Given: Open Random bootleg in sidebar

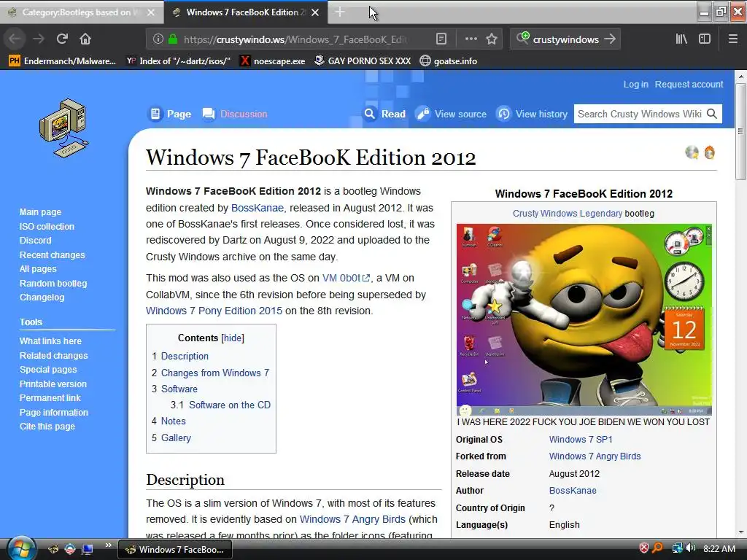Looking at the screenshot, I should click(53, 284).
